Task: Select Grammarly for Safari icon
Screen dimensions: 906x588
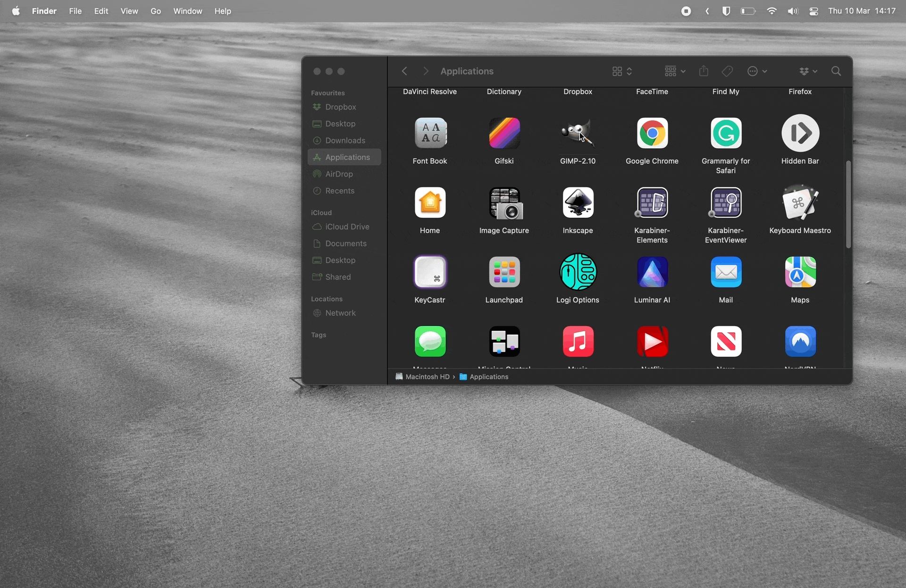Action: [x=726, y=133]
